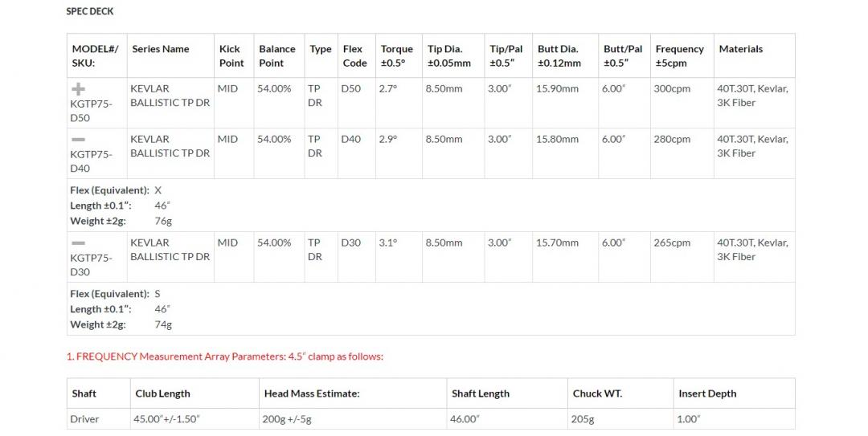Click the D30 flex code cell
The height and width of the screenshot is (436, 868).
[x=351, y=243]
